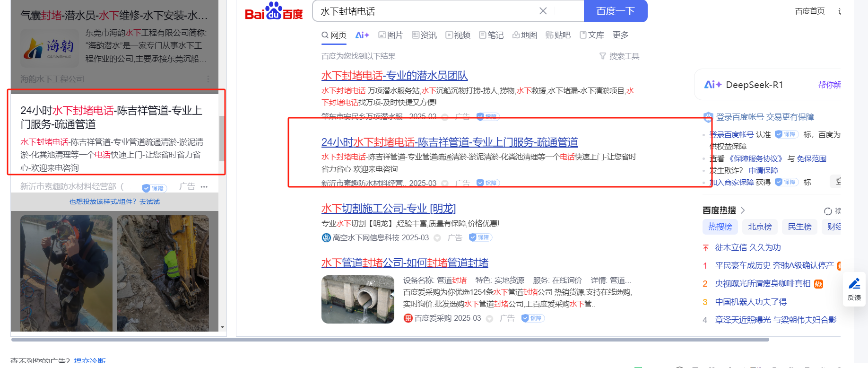
Task: Click 保障 badge in the left ad preview
Action: [154, 188]
